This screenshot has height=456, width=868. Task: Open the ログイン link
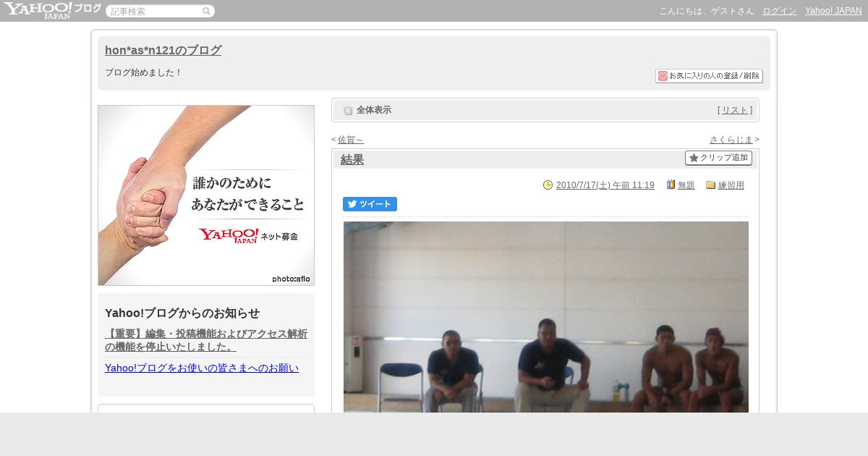pyautogui.click(x=780, y=11)
